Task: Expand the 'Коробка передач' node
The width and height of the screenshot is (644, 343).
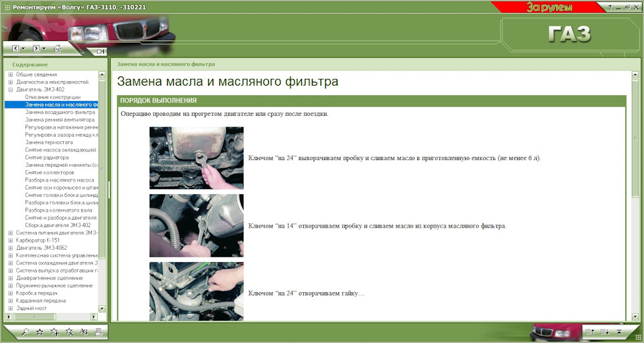Action: point(11,293)
